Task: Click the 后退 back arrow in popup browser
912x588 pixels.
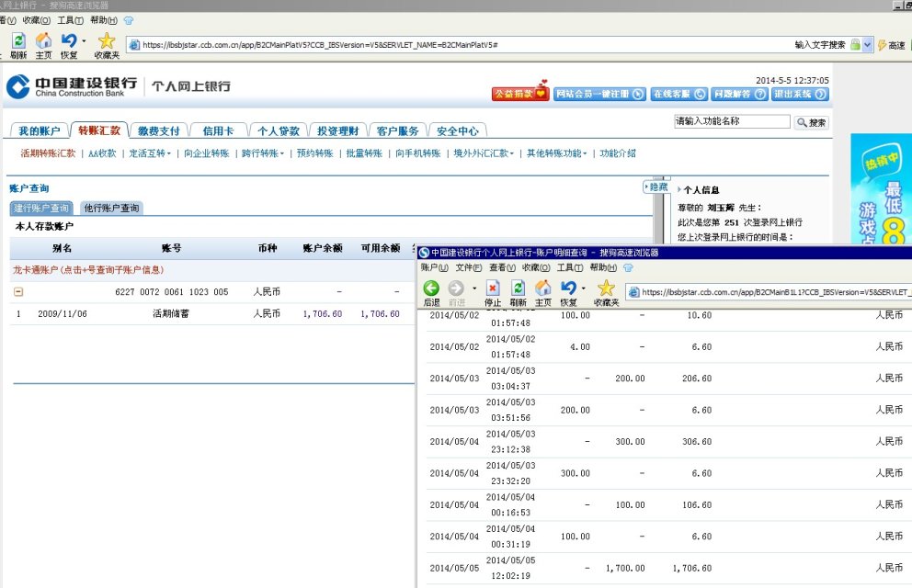Action: [430, 288]
